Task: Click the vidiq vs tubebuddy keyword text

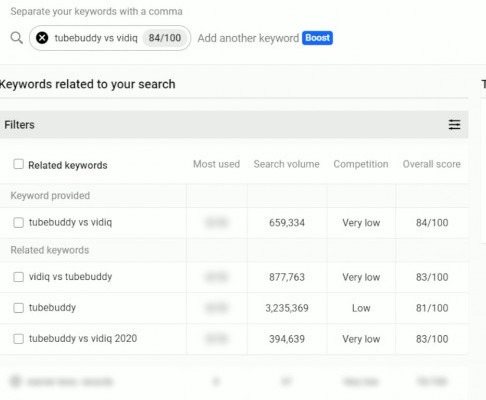Action: [70, 277]
